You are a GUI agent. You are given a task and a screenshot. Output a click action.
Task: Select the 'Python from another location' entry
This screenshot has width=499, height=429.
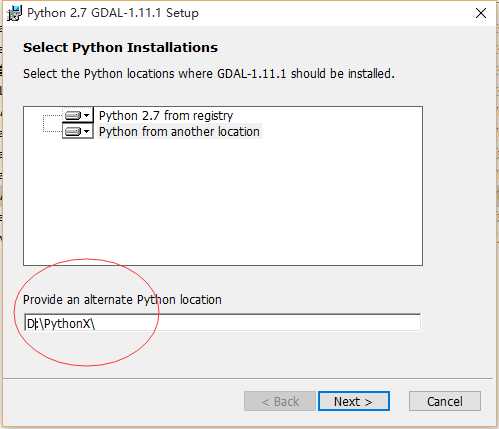coord(179,132)
